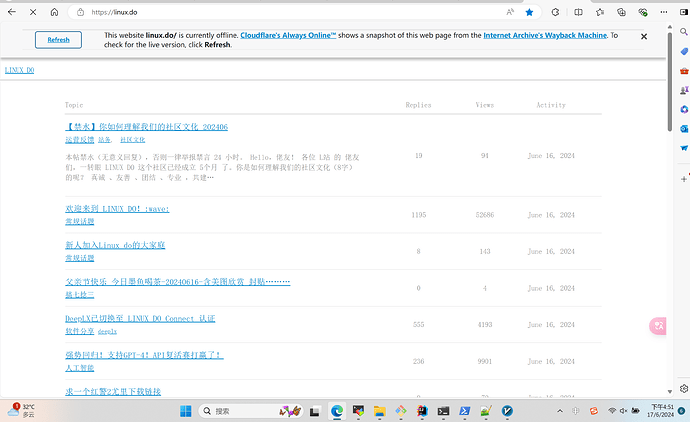This screenshot has width=690, height=422.
Task: Open the Collections icon
Action: point(621,12)
